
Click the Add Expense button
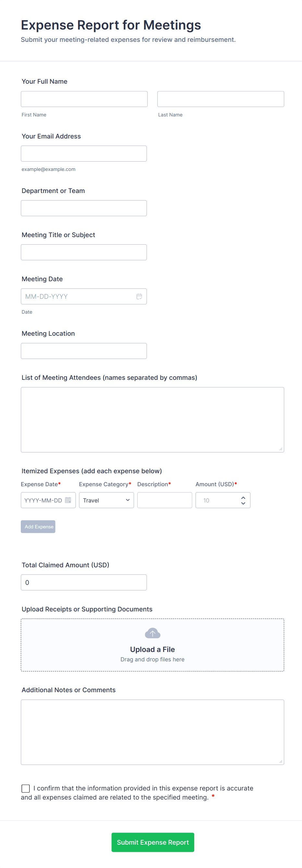(x=38, y=526)
